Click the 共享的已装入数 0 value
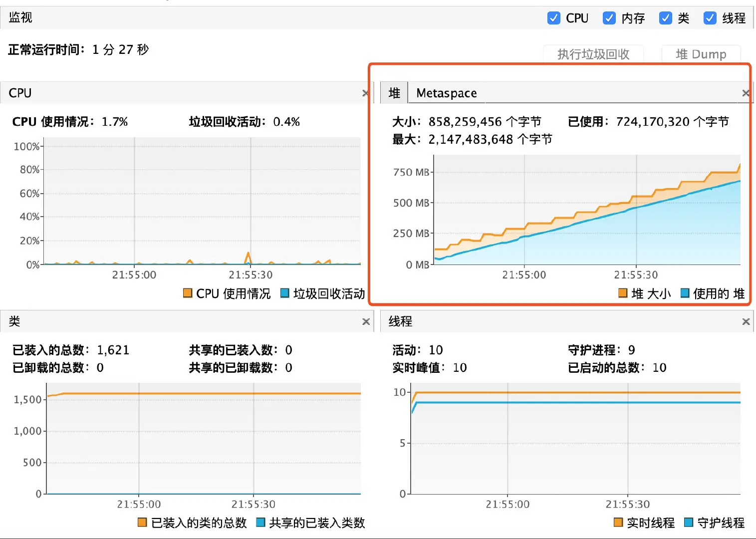This screenshot has height=539, width=756. click(x=289, y=350)
